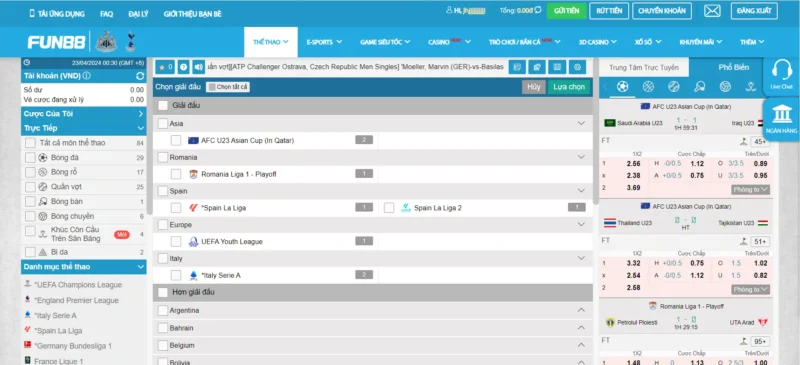
Task: Click the league list vertical scrollbar
Action: click(x=596, y=132)
